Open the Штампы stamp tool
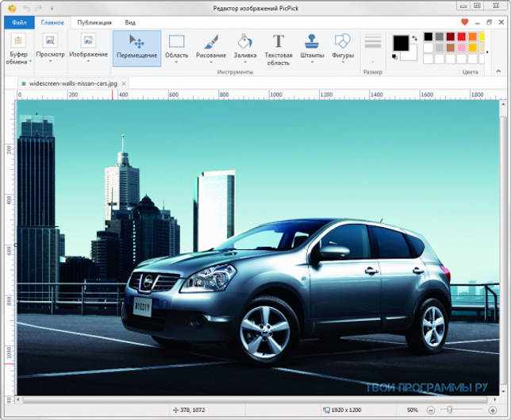Viewport: 511px width, 420px height. click(x=312, y=48)
